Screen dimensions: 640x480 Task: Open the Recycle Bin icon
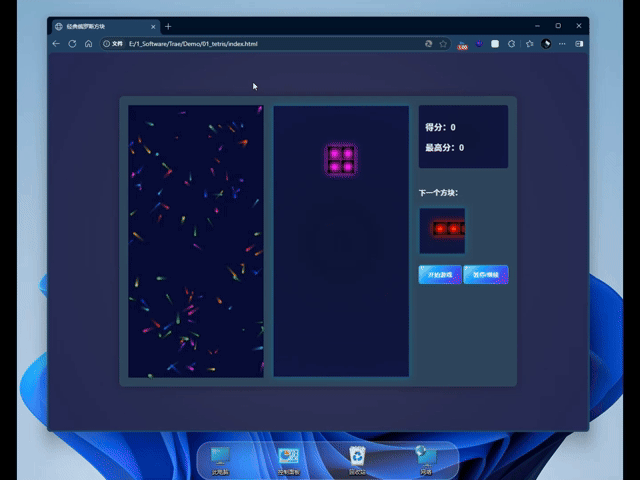click(357, 461)
